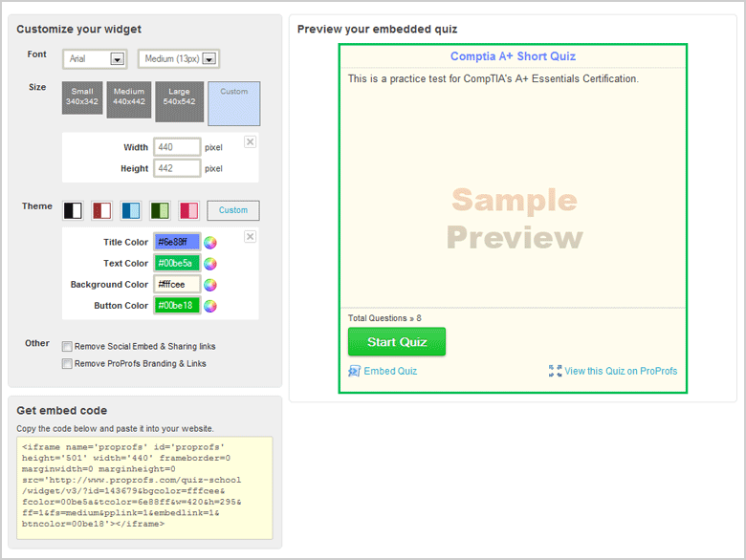This screenshot has height=560, width=746.
Task: Click the Button Color hex field
Action: pyautogui.click(x=177, y=305)
